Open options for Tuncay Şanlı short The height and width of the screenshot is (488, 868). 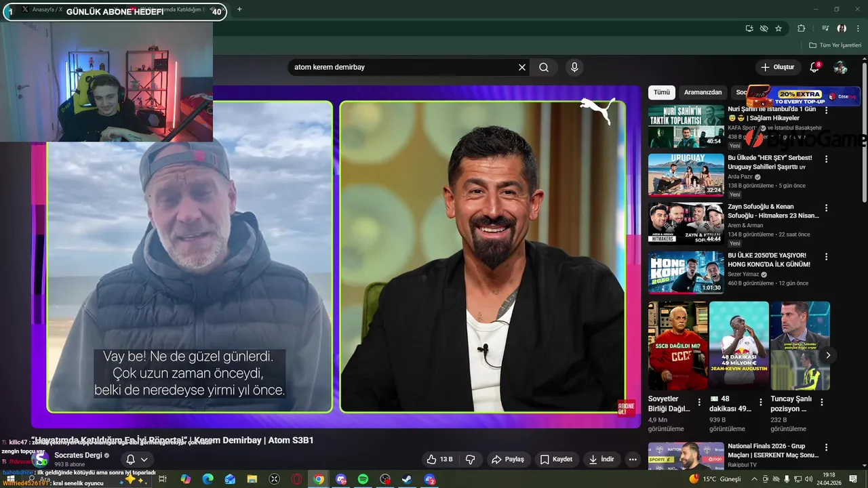(822, 402)
